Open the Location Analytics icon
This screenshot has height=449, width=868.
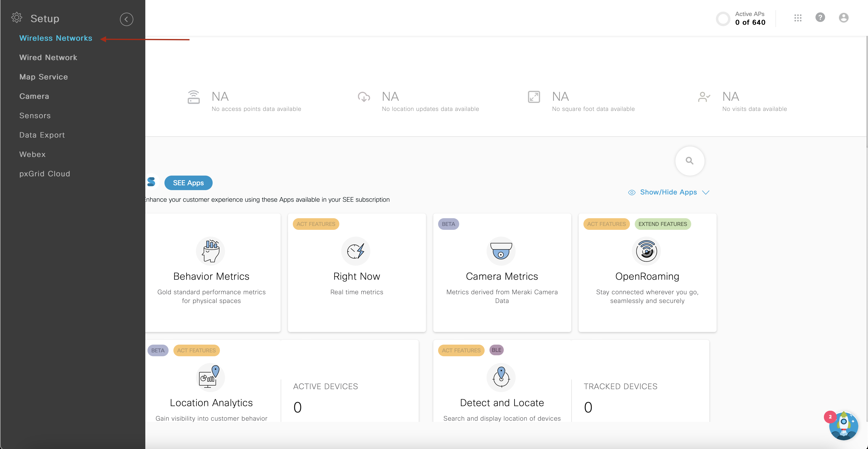[x=211, y=377]
